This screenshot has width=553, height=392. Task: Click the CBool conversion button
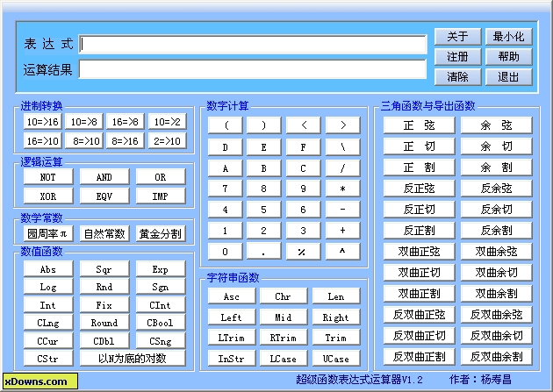(x=161, y=323)
